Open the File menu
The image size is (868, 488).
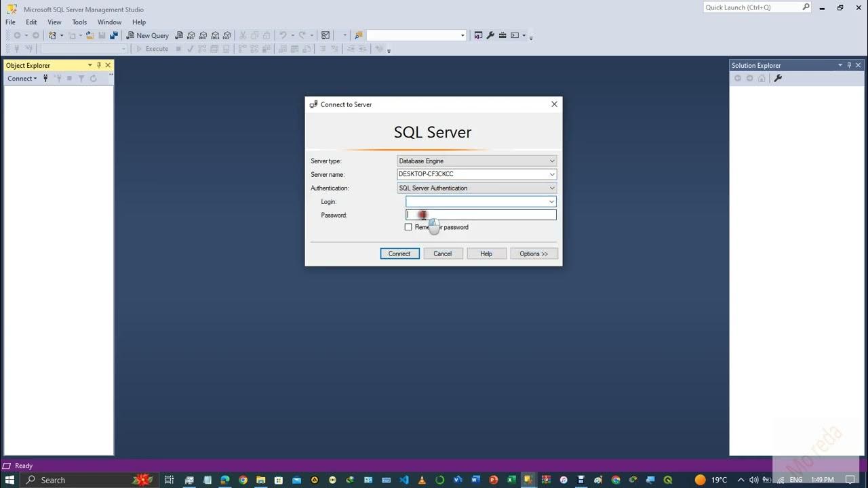click(10, 22)
